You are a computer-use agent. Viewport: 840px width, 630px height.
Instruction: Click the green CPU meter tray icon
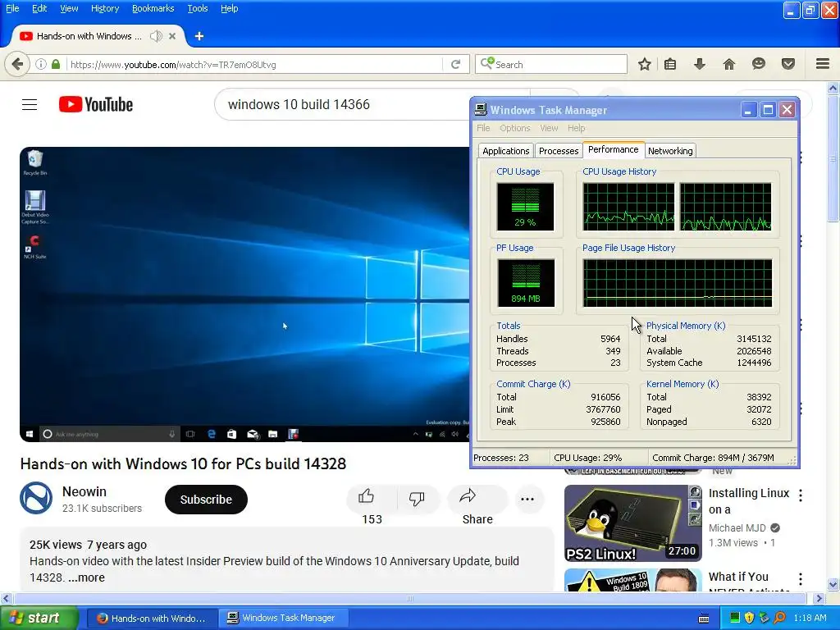pos(735,619)
